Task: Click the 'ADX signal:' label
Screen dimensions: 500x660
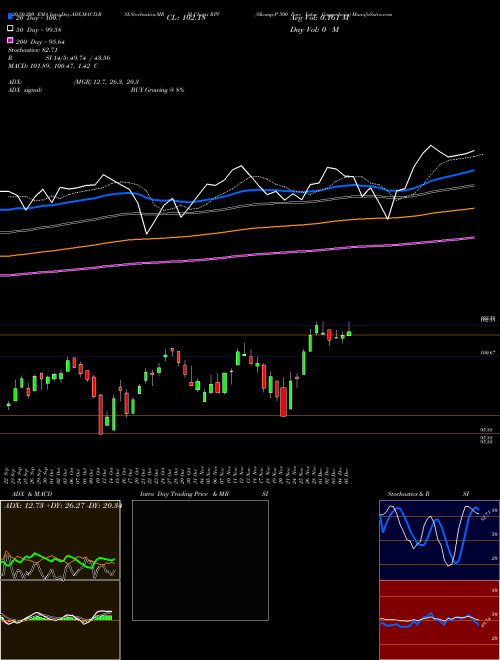Action: click(x=25, y=90)
